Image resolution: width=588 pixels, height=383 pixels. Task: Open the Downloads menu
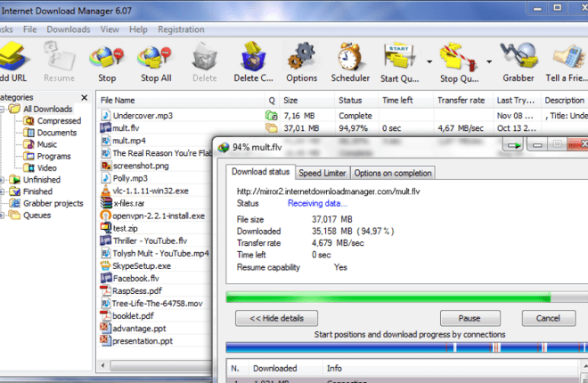coord(69,29)
